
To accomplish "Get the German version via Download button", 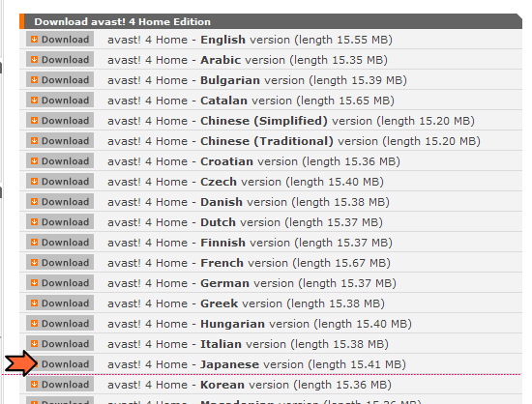I will point(60,283).
